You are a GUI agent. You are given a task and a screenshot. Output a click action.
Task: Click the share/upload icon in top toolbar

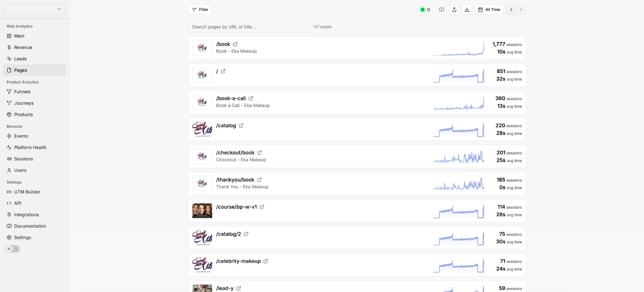[454, 10]
